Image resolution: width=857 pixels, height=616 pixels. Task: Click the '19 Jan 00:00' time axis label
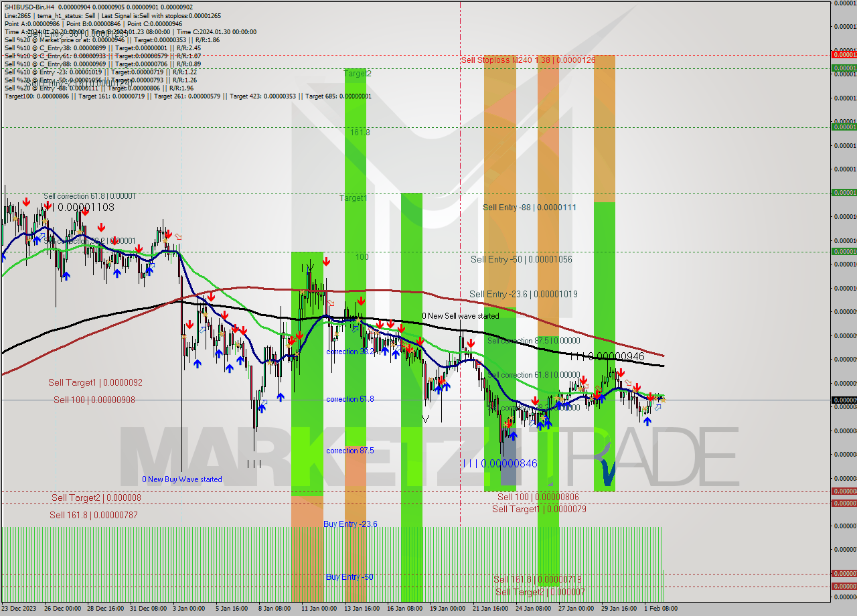pos(447,609)
